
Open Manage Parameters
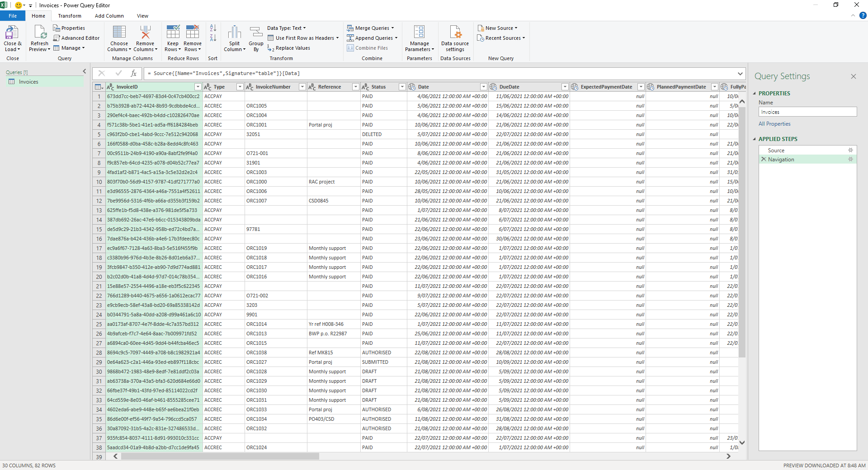(419, 38)
